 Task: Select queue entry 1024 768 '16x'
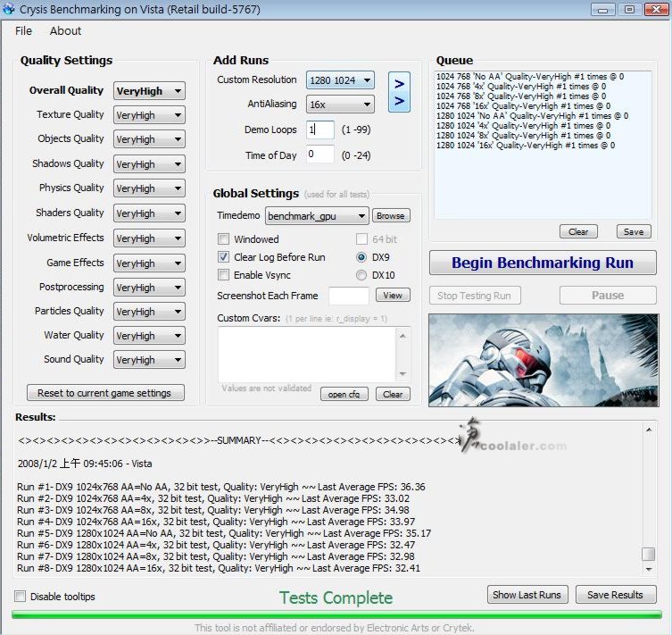(524, 106)
